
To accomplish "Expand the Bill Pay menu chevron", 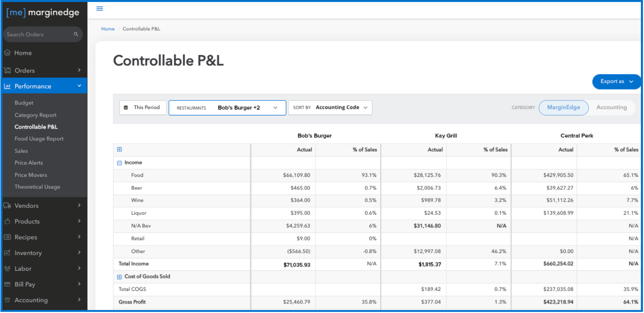I will coord(79,284).
